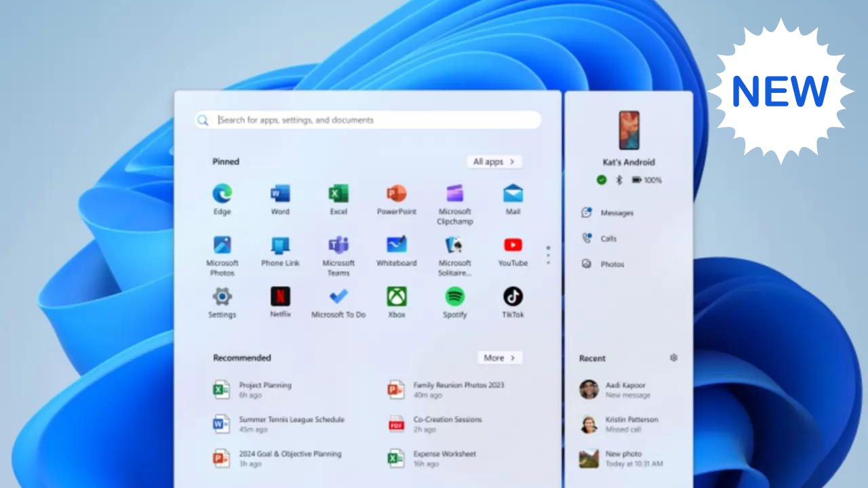868x488 pixels.
Task: Open Photos in phone panel
Action: pyautogui.click(x=603, y=264)
